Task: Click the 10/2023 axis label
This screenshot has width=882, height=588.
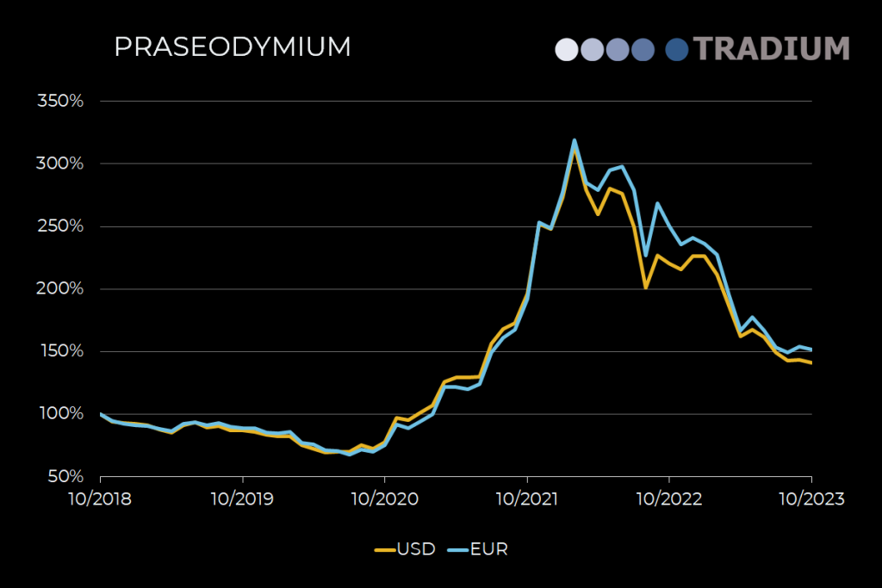Action: [x=813, y=498]
